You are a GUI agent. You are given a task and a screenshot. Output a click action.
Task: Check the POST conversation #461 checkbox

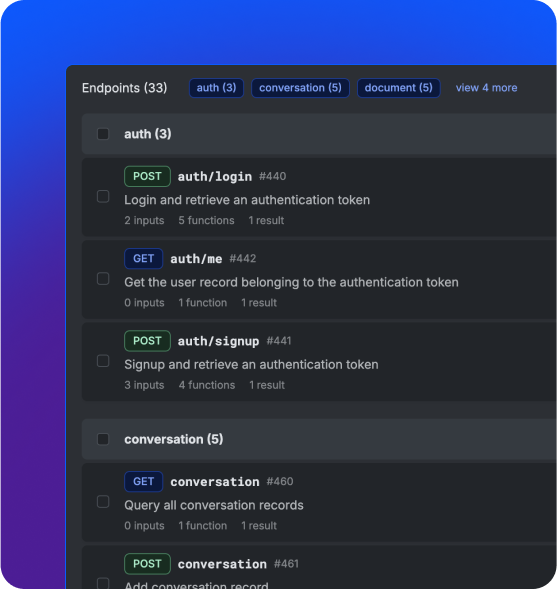pyautogui.click(x=103, y=583)
